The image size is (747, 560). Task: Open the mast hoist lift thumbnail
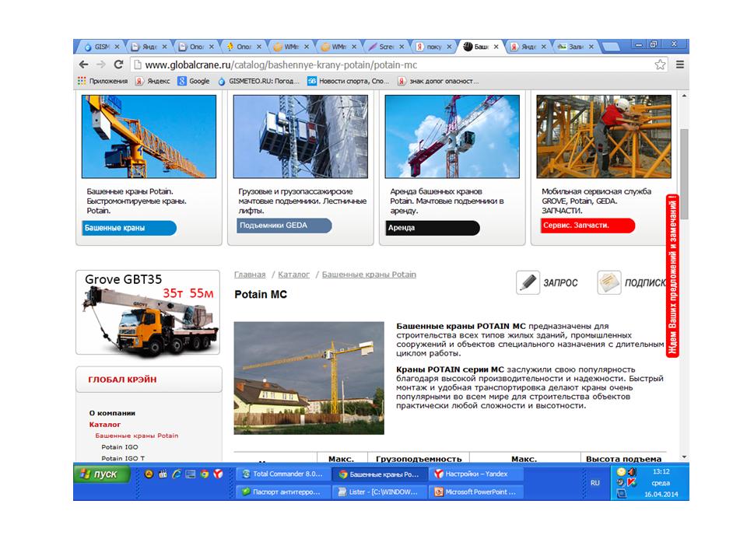pos(300,137)
